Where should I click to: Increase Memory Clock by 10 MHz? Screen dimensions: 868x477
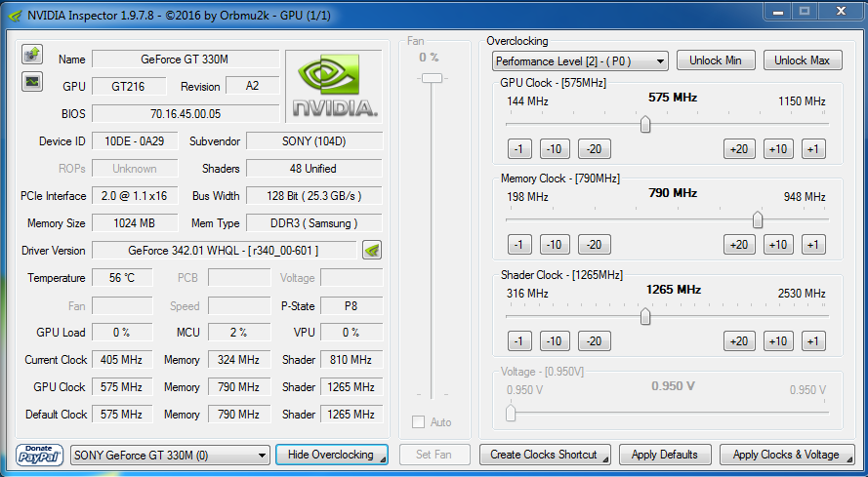(778, 245)
